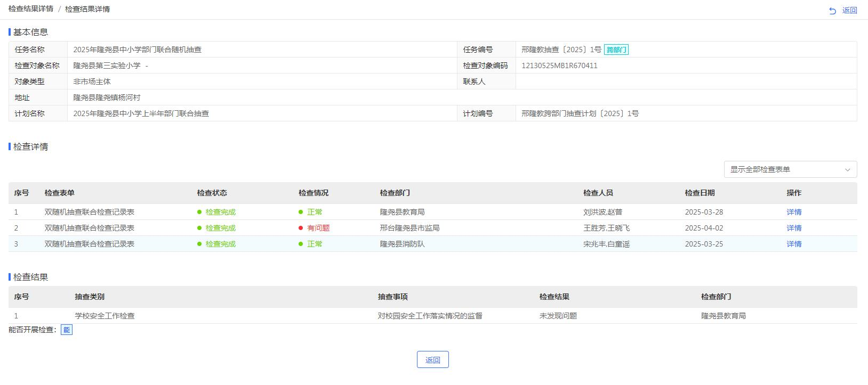
Task: Click the 返回 link in the header
Action: click(x=849, y=11)
